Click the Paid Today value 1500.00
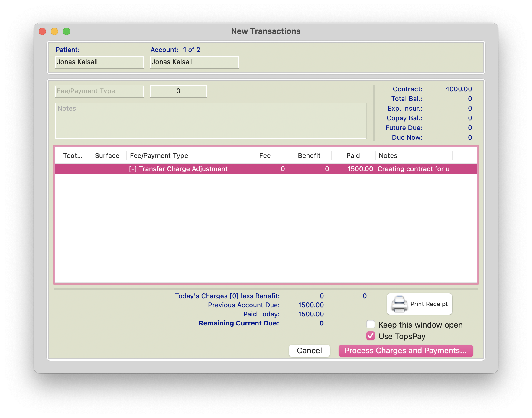The height and width of the screenshot is (418, 532). coord(311,314)
